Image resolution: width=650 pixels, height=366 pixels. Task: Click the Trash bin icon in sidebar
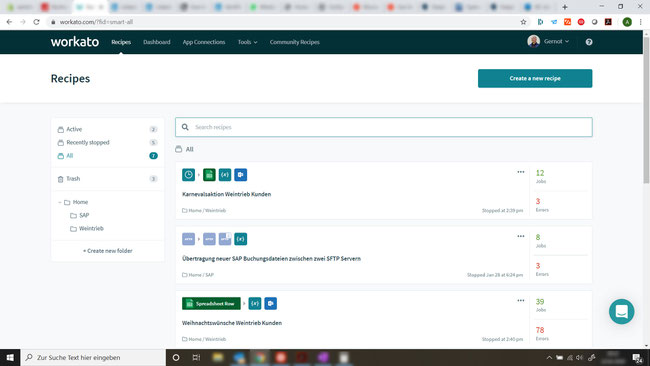(x=61, y=179)
